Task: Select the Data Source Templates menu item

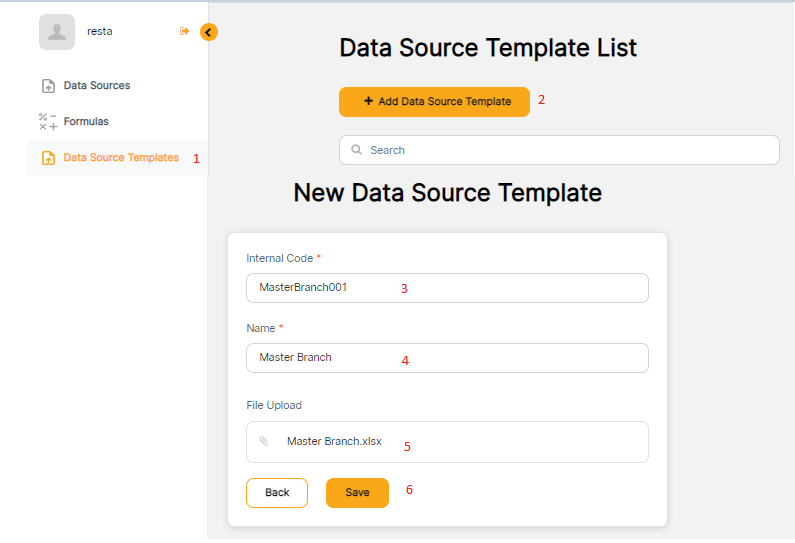Action: tap(121, 158)
